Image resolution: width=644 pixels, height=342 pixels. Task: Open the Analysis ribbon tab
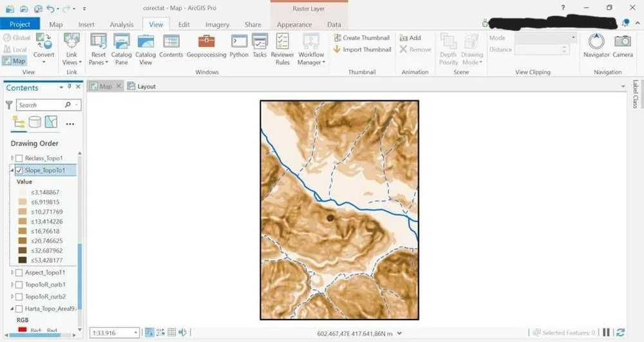[121, 24]
